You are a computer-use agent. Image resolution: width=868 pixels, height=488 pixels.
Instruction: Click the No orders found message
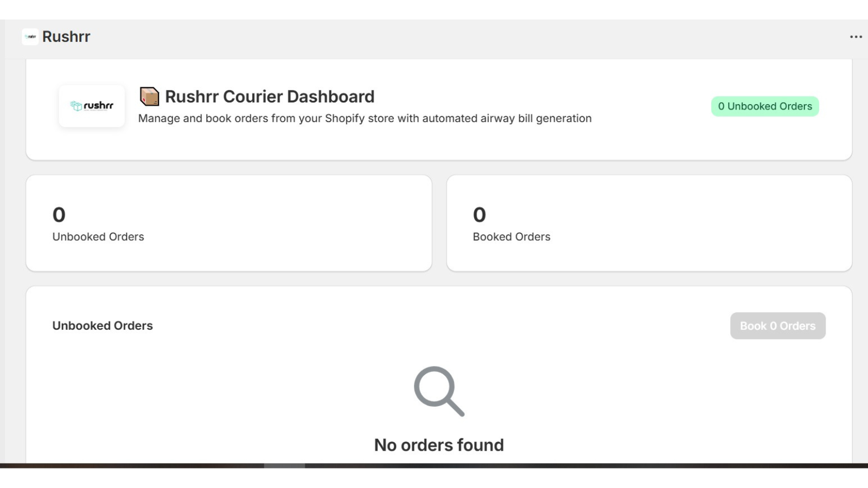[438, 444]
